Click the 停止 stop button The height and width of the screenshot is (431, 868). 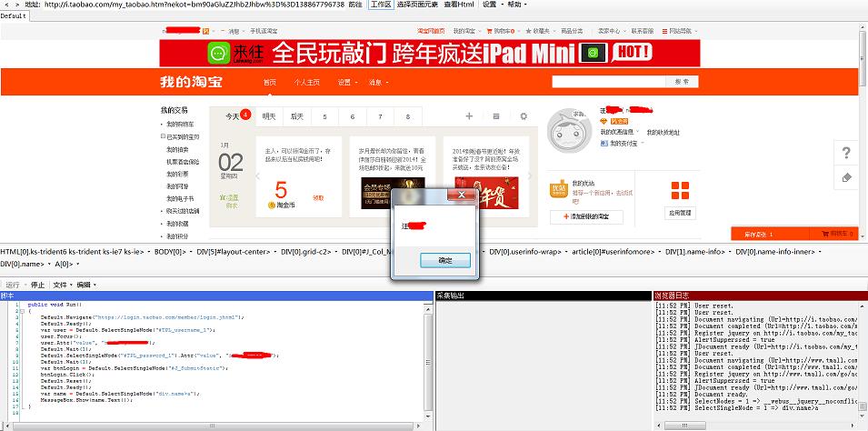click(37, 285)
